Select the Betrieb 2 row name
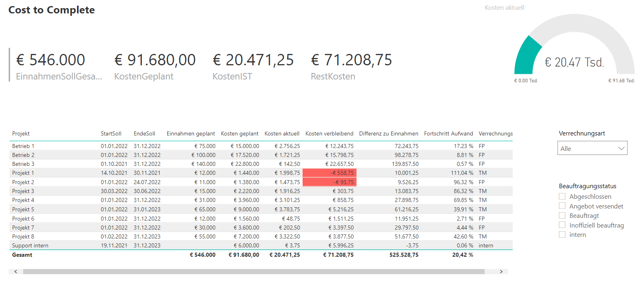Viewport: 644px width, 290px height. pyautogui.click(x=23, y=155)
